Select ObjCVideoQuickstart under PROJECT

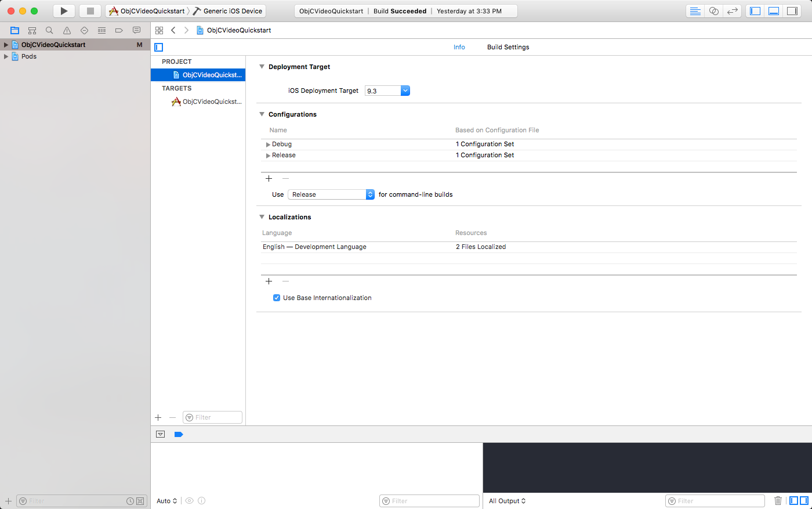click(198, 75)
